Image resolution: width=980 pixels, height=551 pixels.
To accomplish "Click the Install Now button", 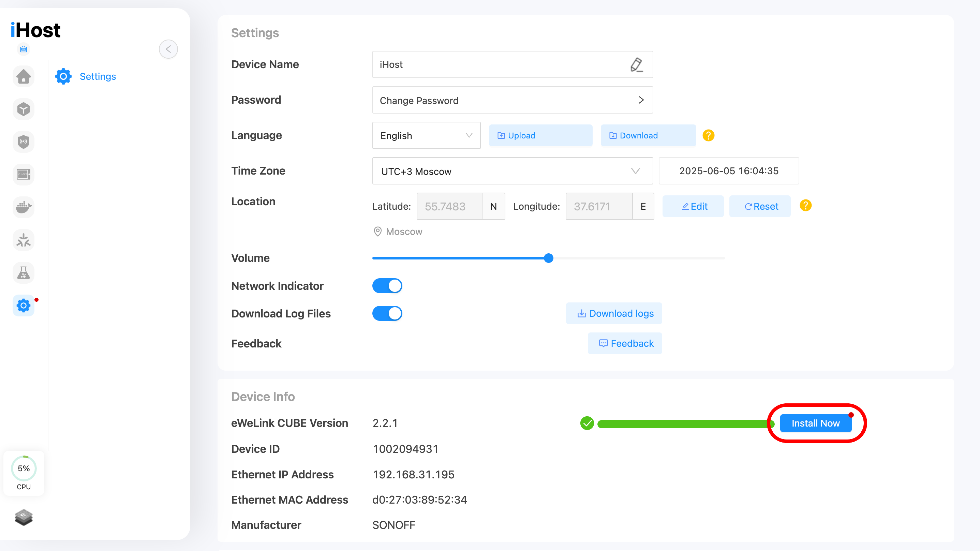I will pos(815,423).
